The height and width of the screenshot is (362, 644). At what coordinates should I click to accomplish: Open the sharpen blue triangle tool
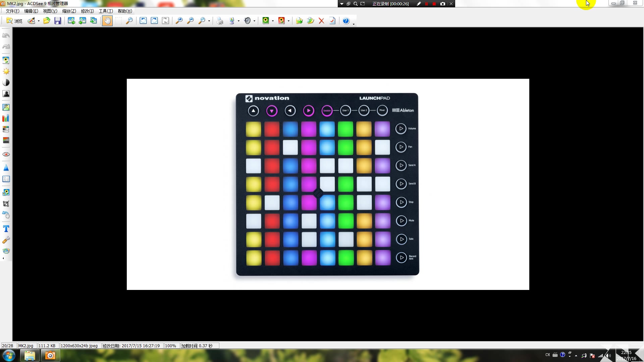click(6, 168)
